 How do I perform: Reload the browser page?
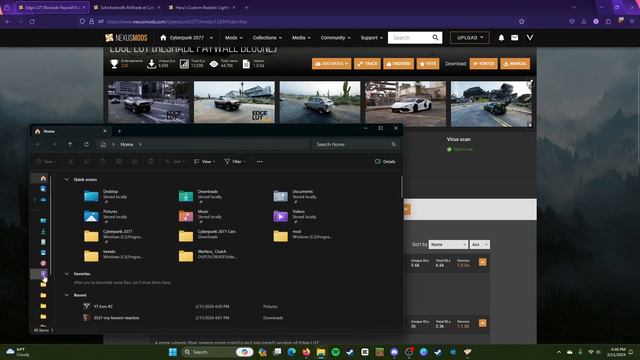pyautogui.click(x=32, y=21)
